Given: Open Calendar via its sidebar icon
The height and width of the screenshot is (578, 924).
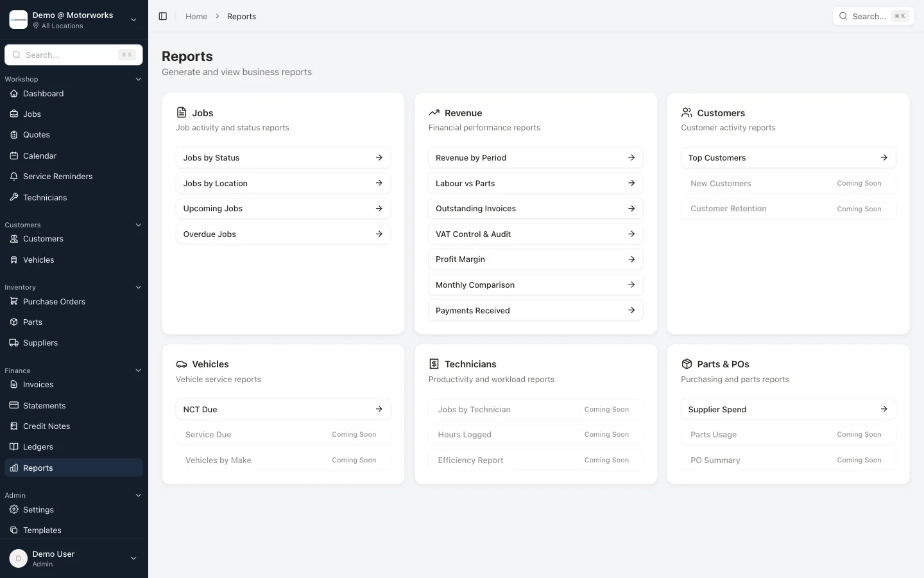Looking at the screenshot, I should [14, 156].
